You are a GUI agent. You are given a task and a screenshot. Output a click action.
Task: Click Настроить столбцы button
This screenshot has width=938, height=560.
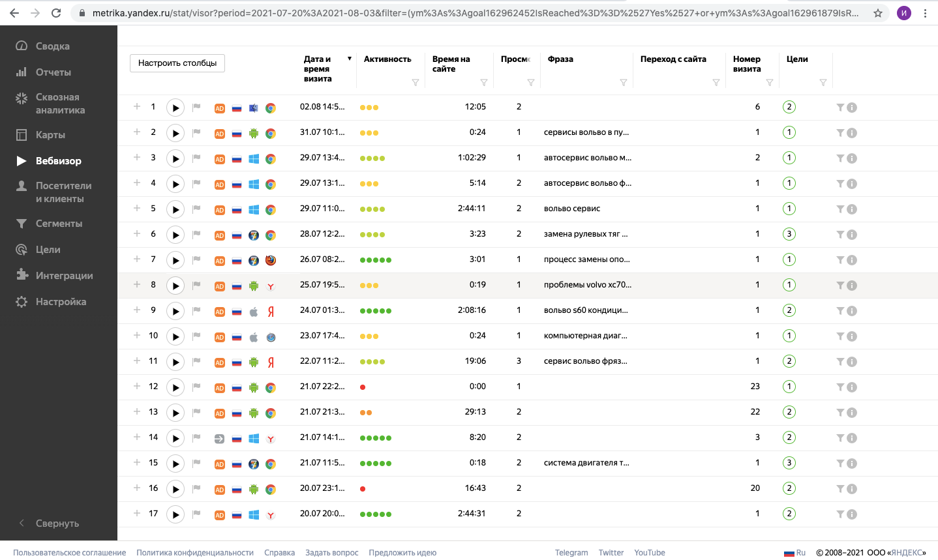(177, 63)
